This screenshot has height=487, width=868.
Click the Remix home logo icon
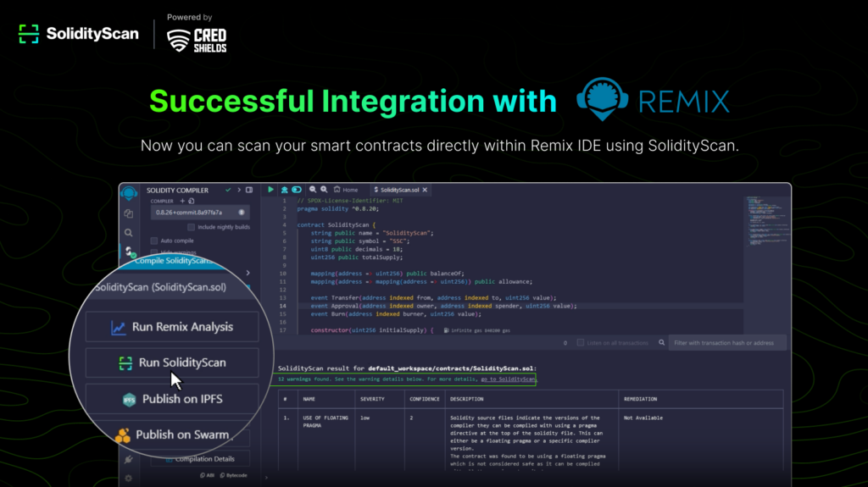click(x=129, y=193)
